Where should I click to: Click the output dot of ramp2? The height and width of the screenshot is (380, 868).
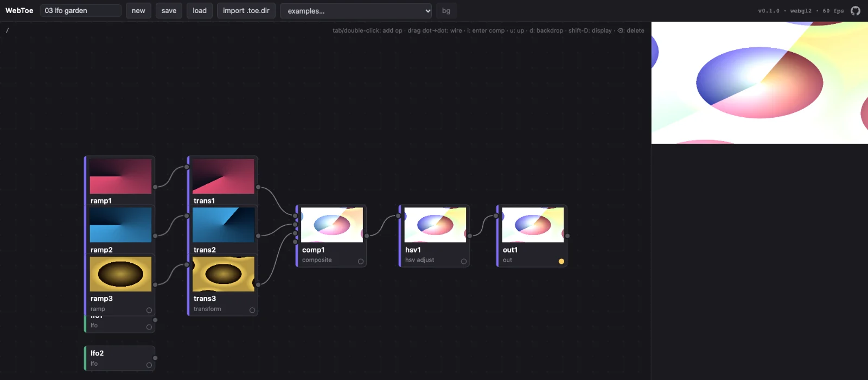pos(155,236)
